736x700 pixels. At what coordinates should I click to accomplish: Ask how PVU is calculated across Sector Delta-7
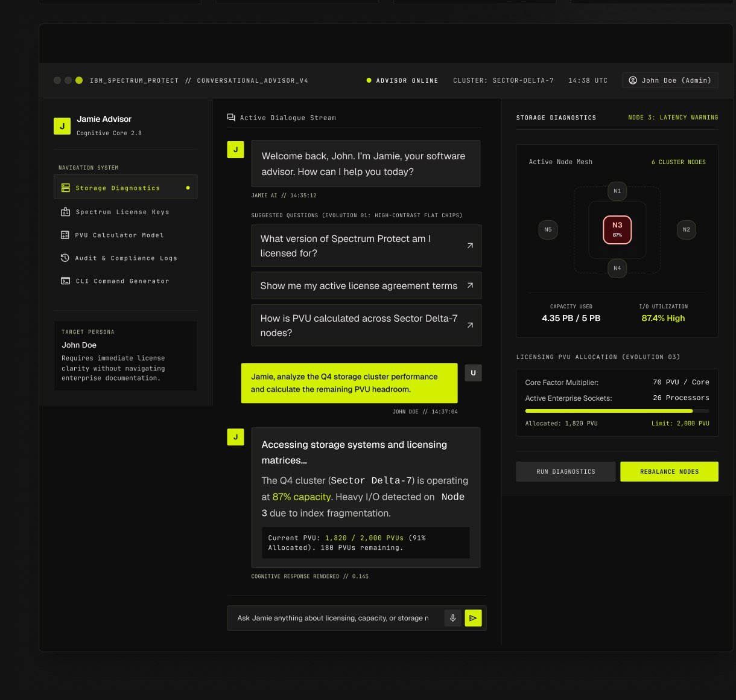(366, 325)
